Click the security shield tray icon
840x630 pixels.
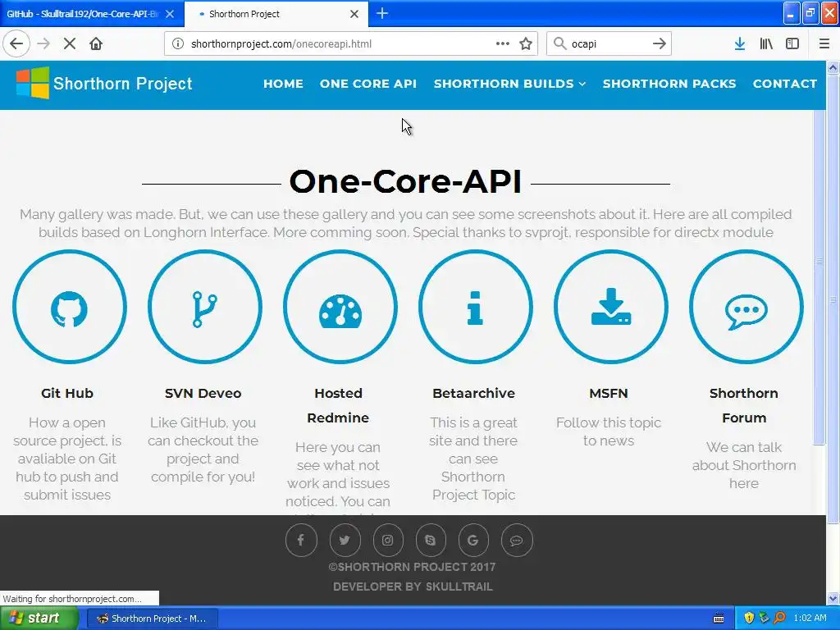[x=749, y=619]
